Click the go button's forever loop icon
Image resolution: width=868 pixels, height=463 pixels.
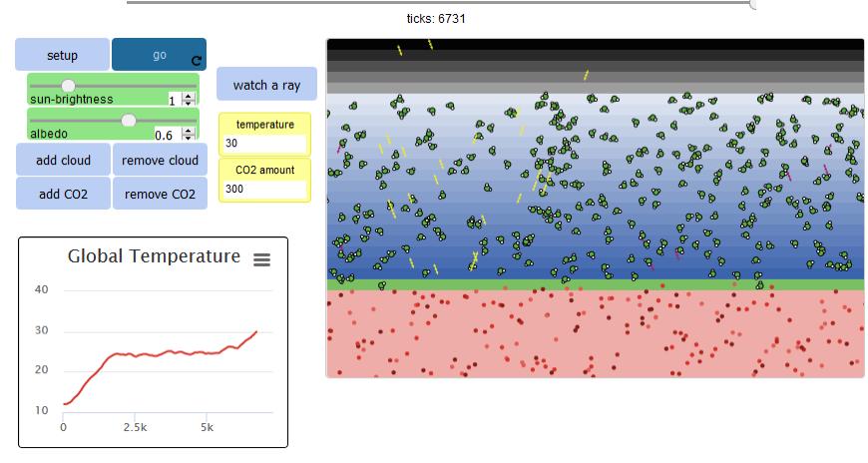pyautogui.click(x=197, y=60)
